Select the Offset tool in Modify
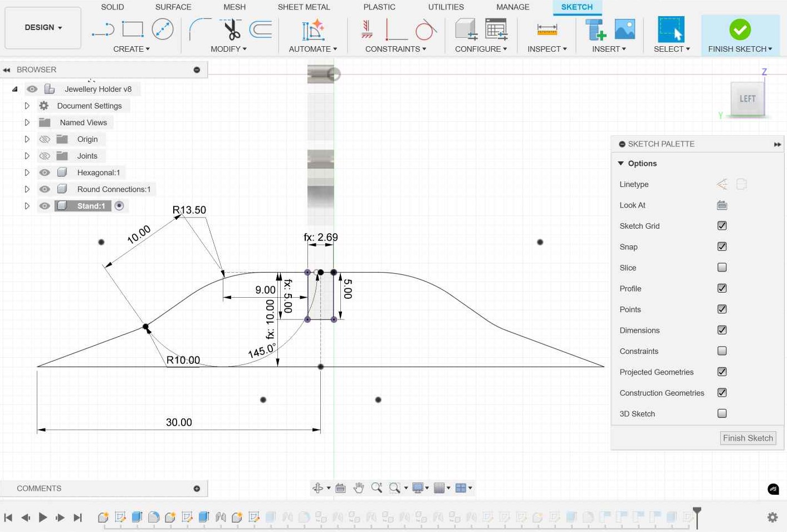Image resolution: width=787 pixels, height=532 pixels. point(261,29)
